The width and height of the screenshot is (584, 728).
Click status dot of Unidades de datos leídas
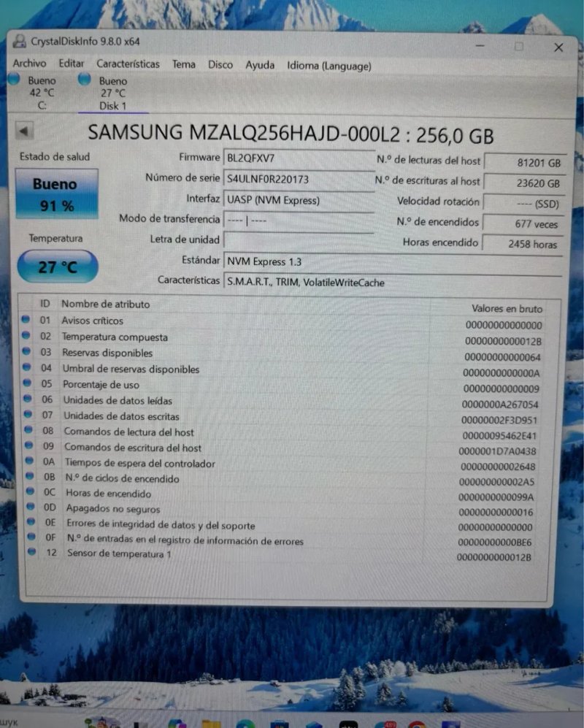28,399
